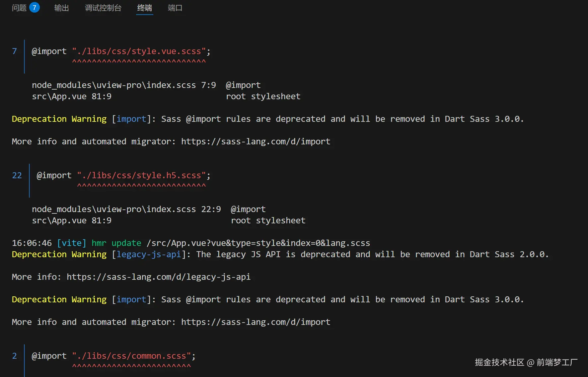Screen dimensions: 588x377
Task: Open the index.scss 7:9 file path
Action: tap(123, 85)
